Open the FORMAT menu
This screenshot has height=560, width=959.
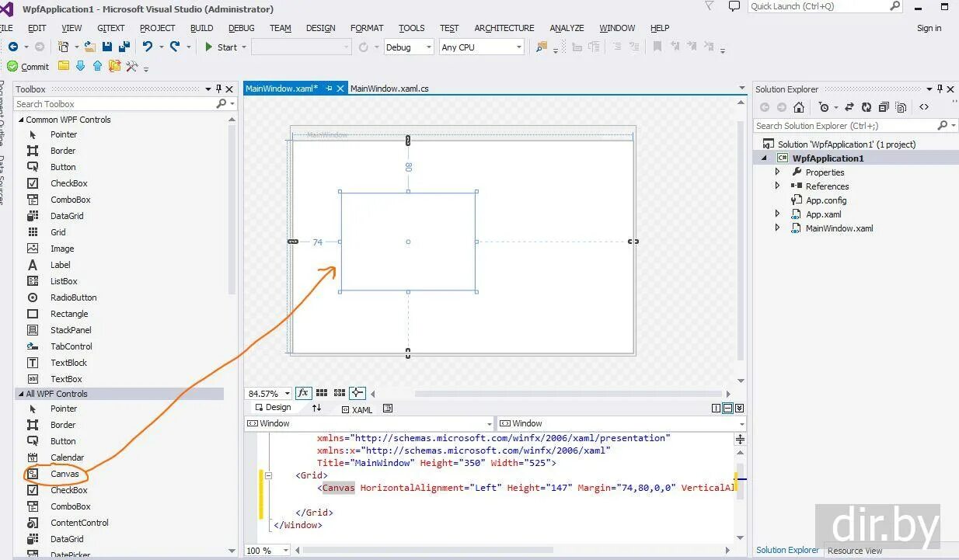point(367,28)
